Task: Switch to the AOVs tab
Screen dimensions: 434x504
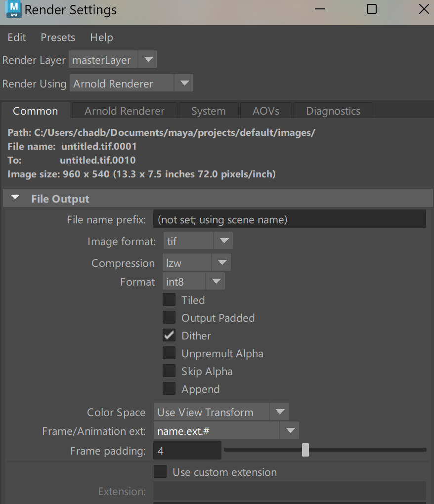Action: (x=265, y=111)
